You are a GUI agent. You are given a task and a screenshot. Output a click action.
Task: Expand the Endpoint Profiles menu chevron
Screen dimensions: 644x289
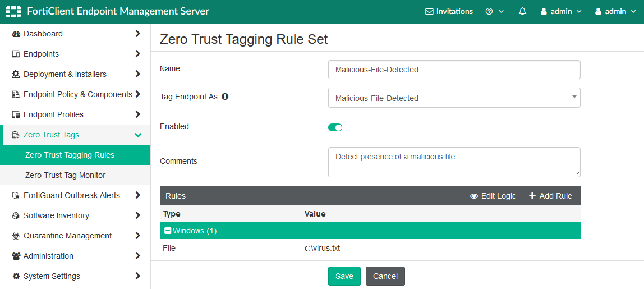click(137, 114)
